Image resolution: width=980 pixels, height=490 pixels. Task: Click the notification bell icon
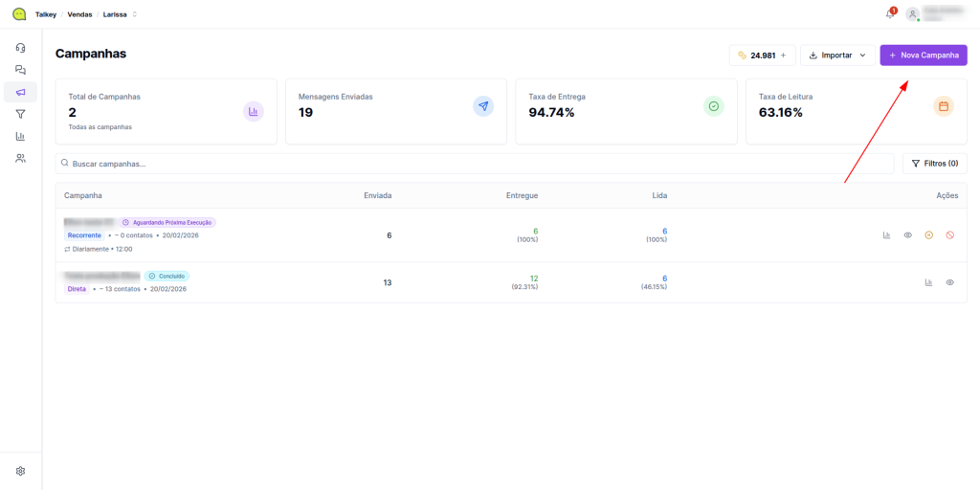click(x=889, y=14)
